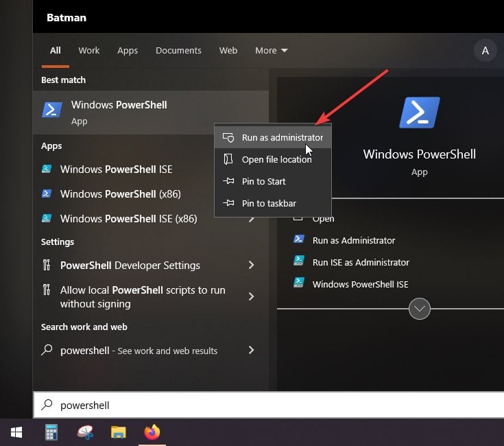Select Pin to Start menu entry
The image size is (504, 446).
[273, 181]
